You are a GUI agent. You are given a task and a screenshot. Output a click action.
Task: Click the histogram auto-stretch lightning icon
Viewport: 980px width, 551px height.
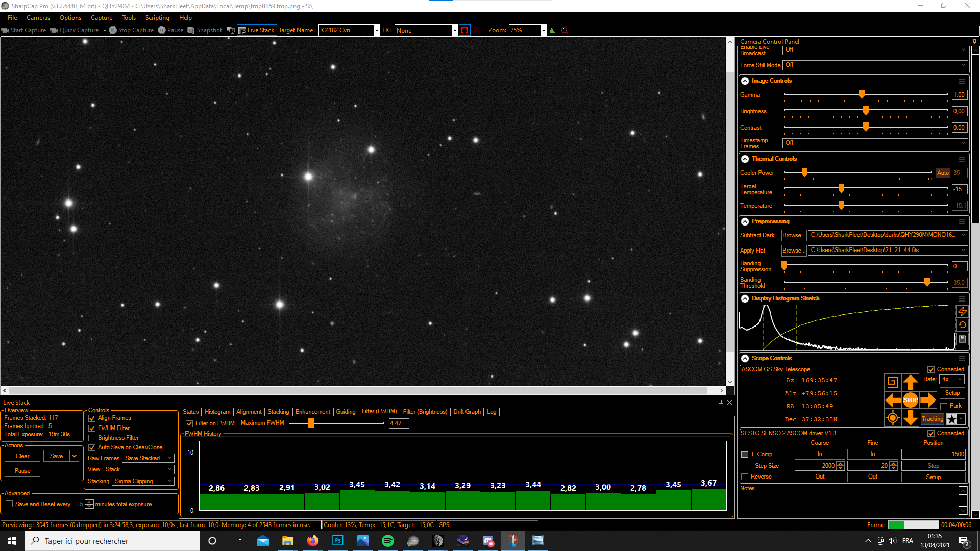click(x=962, y=311)
